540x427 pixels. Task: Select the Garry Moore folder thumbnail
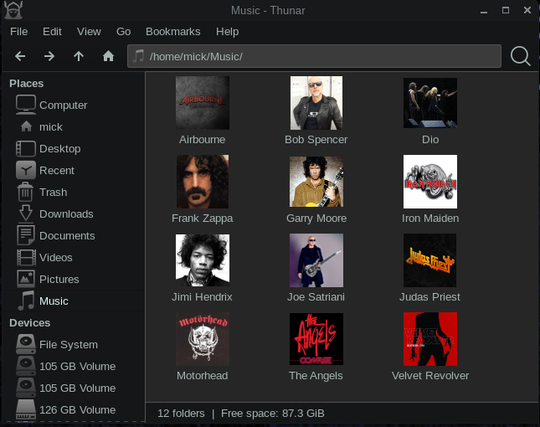pyautogui.click(x=316, y=181)
